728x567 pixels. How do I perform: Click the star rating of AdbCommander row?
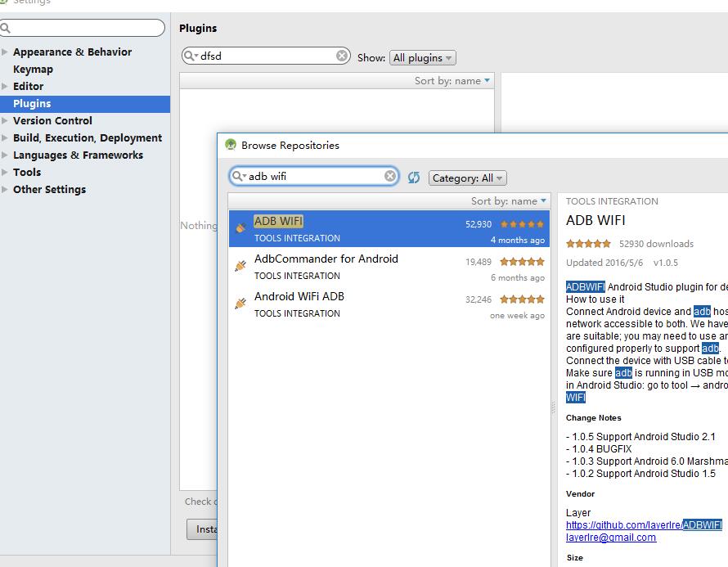(522, 262)
